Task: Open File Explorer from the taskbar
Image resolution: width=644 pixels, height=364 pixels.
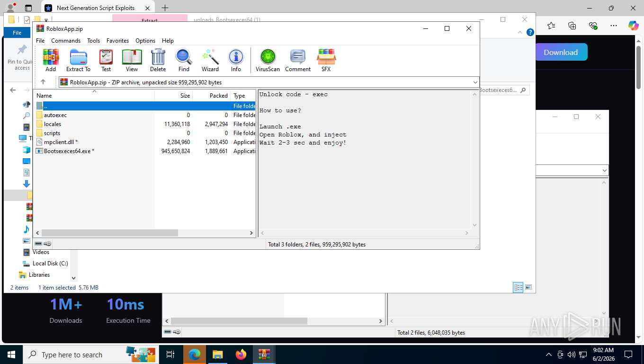Action: [217, 355]
